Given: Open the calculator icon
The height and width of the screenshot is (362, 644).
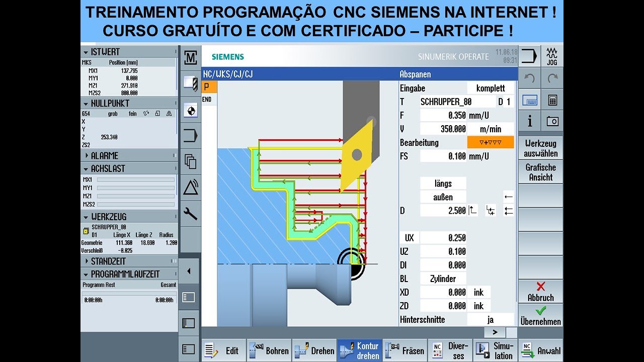Looking at the screenshot, I should pos(552,100).
